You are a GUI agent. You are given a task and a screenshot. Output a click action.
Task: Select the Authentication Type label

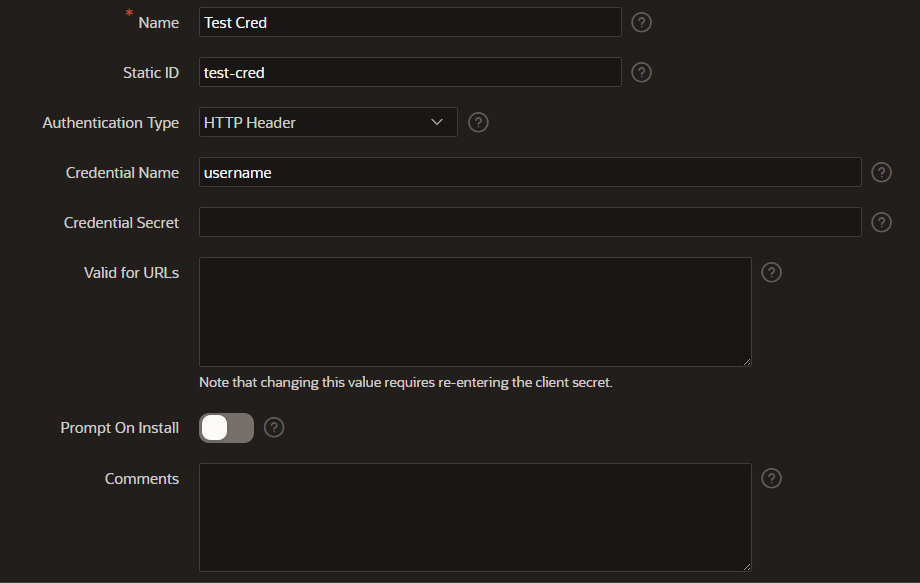[x=110, y=123]
